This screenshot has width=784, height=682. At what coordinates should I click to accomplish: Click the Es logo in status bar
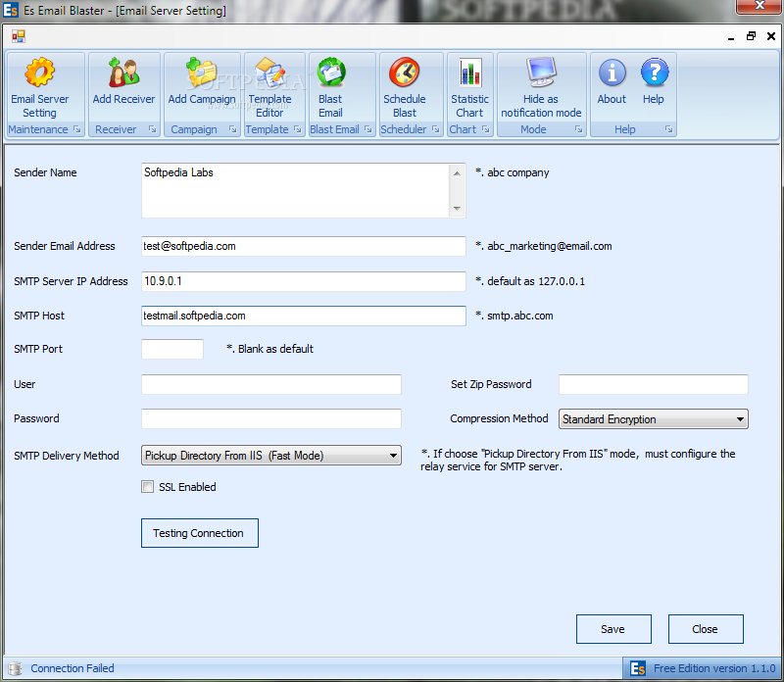(x=638, y=668)
